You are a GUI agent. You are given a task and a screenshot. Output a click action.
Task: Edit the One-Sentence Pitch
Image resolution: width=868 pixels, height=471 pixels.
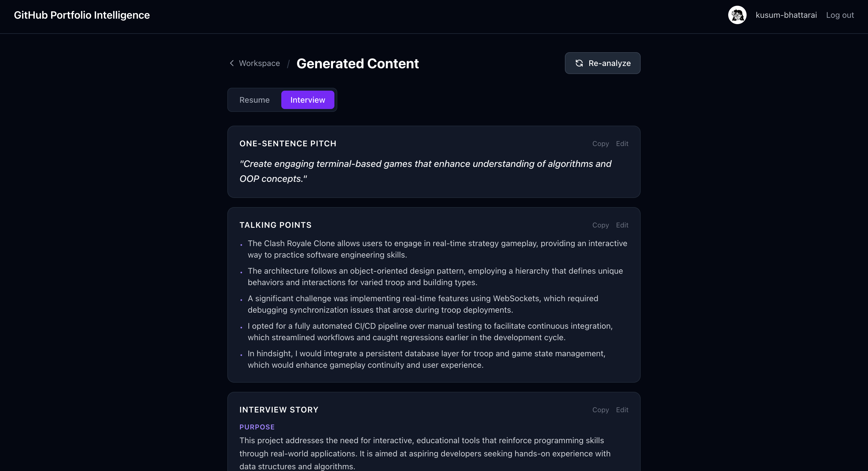coord(622,143)
